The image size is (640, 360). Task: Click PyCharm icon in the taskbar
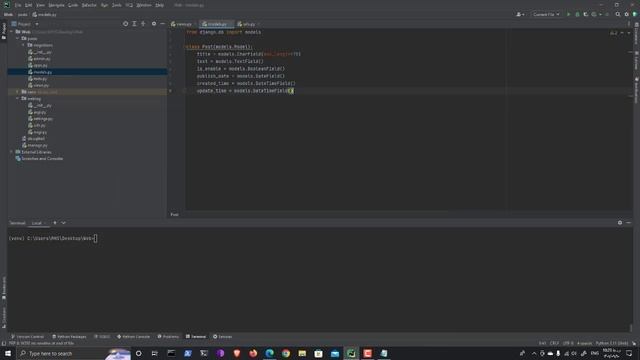pyautogui.click(x=351, y=353)
